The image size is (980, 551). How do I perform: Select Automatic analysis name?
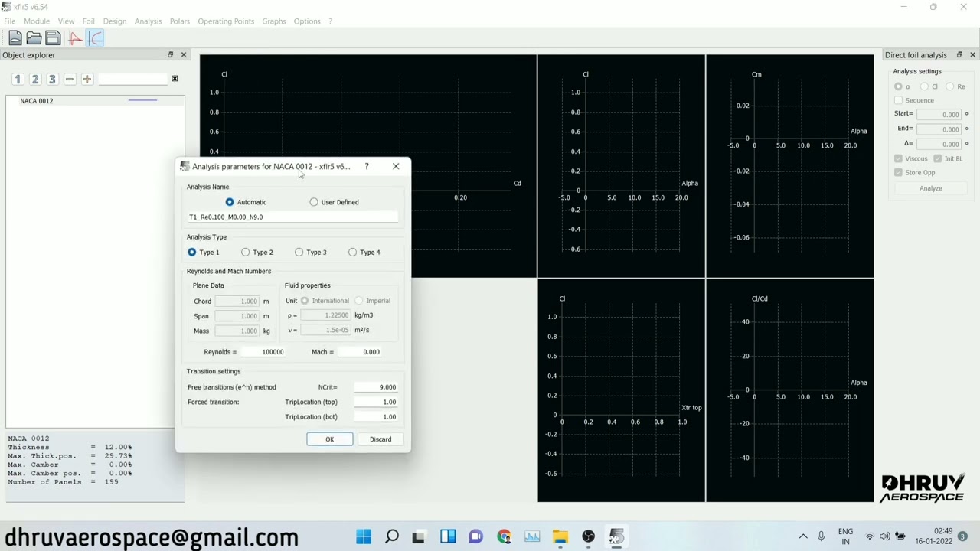tap(246, 202)
